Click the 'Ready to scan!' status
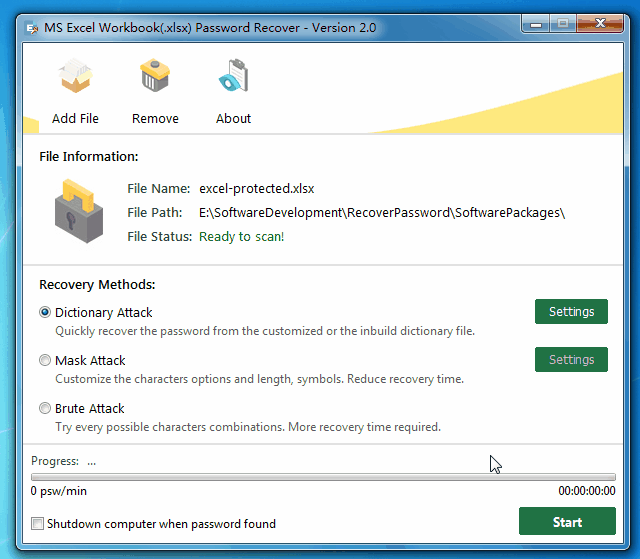640x559 pixels. pyautogui.click(x=242, y=237)
